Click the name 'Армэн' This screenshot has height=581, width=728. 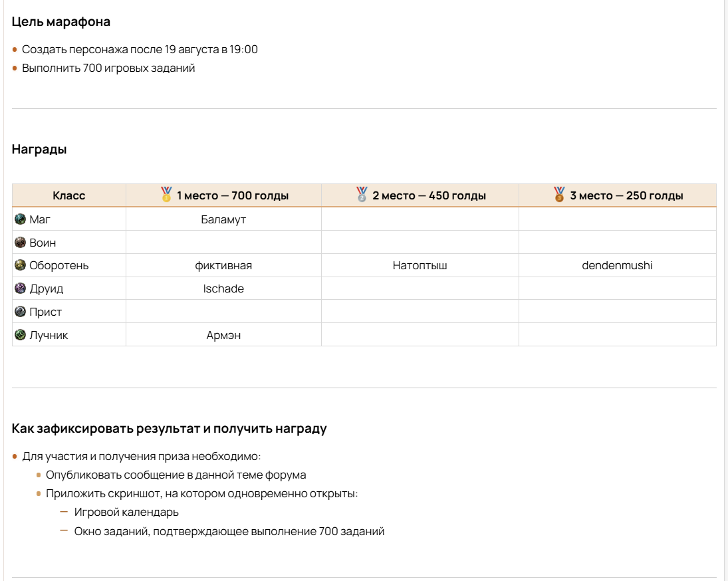click(x=223, y=335)
